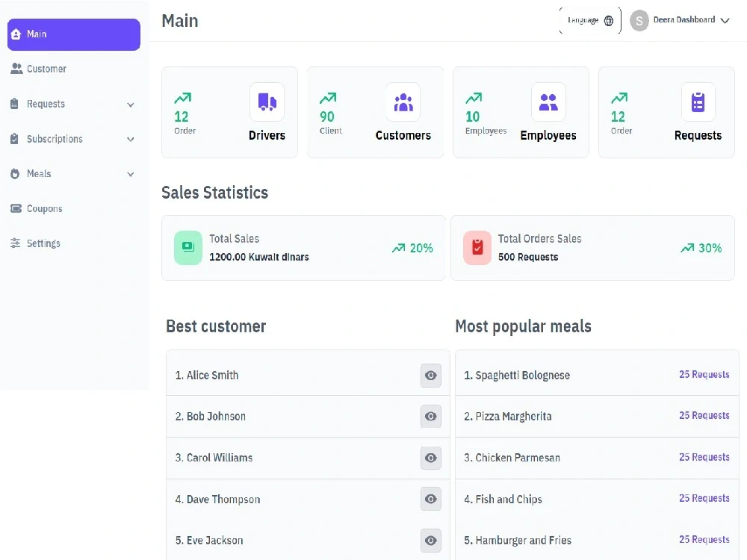747x560 pixels.
Task: Open Requests via the clipboard icon
Action: pos(698,102)
